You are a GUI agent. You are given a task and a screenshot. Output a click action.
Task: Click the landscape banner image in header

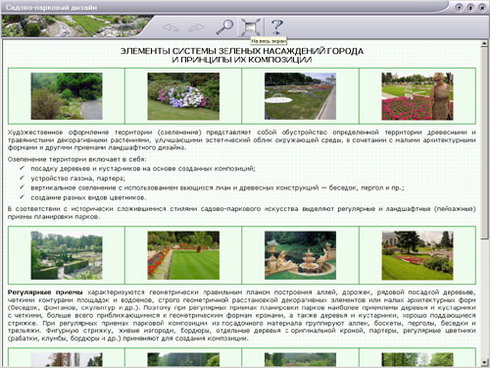(x=73, y=26)
